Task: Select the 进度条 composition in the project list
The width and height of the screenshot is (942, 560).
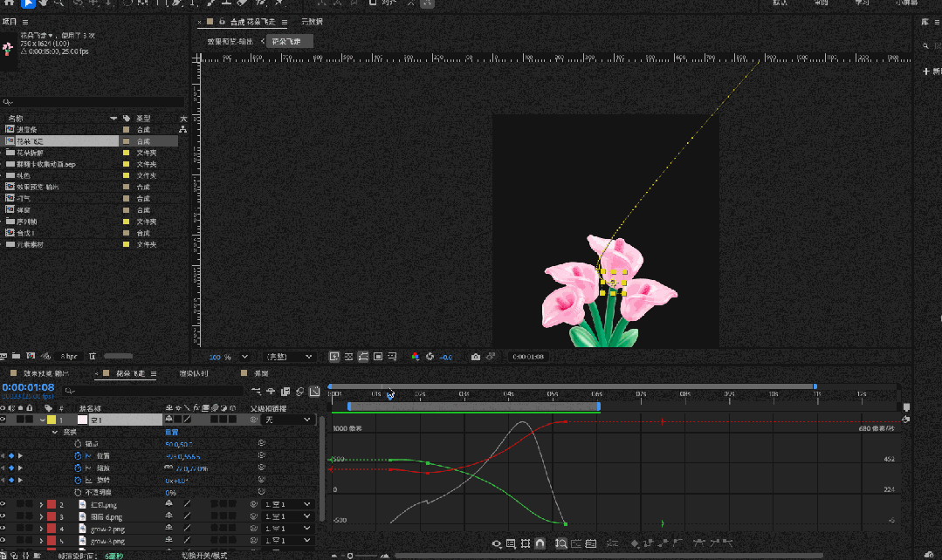Action: coord(26,129)
